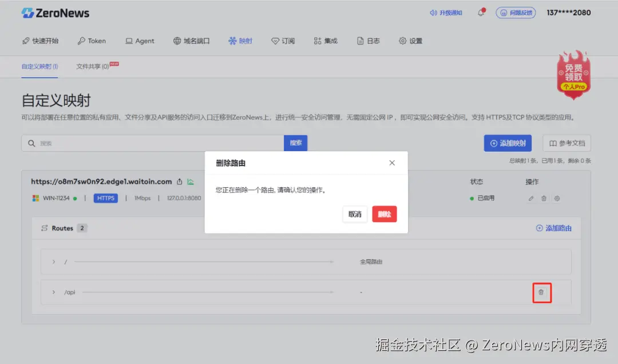Delete the /api route with trash icon
This screenshot has height=364, width=618.
click(x=541, y=292)
